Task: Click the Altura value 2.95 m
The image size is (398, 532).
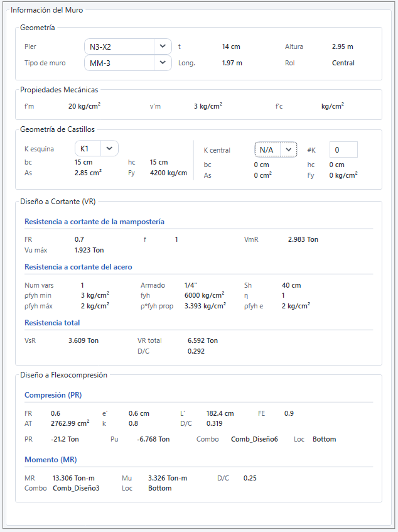Action: 342,46
